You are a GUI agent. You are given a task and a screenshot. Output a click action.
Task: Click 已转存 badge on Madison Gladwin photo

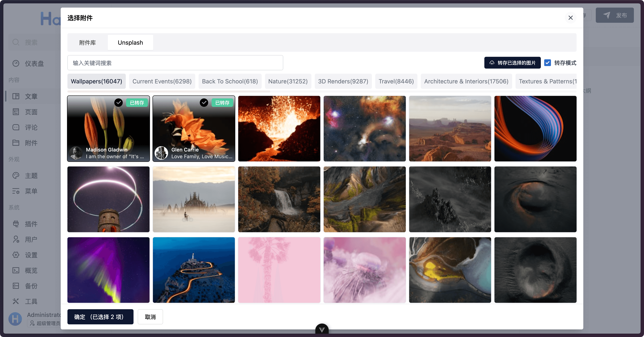tap(137, 103)
